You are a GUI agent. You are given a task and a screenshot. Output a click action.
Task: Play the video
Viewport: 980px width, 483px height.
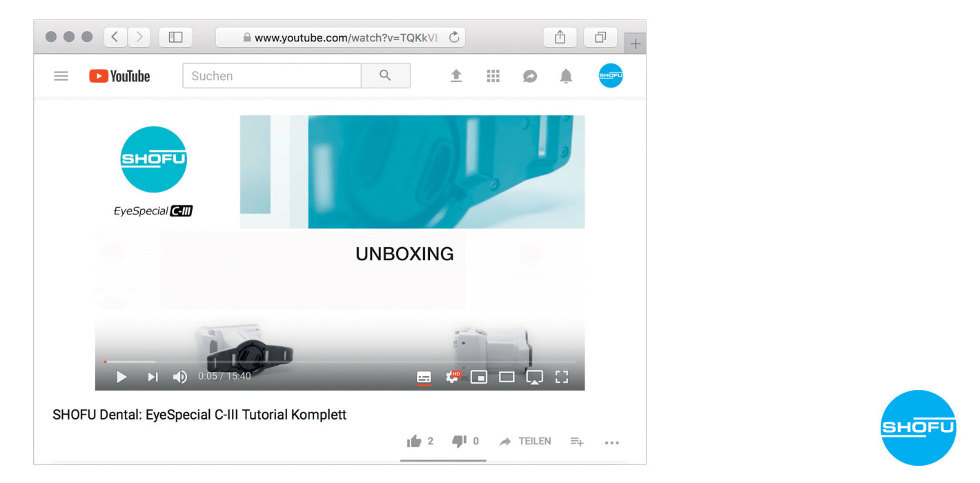coord(121,377)
